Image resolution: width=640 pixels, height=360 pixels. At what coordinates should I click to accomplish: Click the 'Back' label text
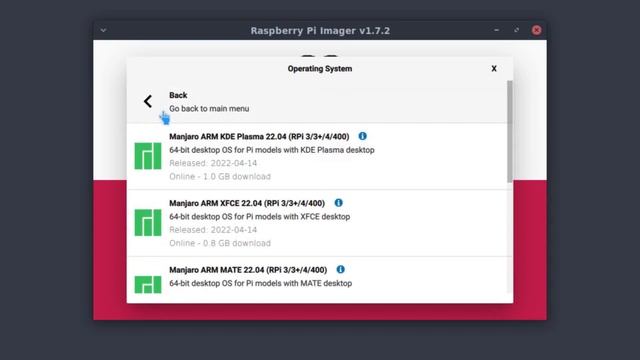[x=178, y=95]
